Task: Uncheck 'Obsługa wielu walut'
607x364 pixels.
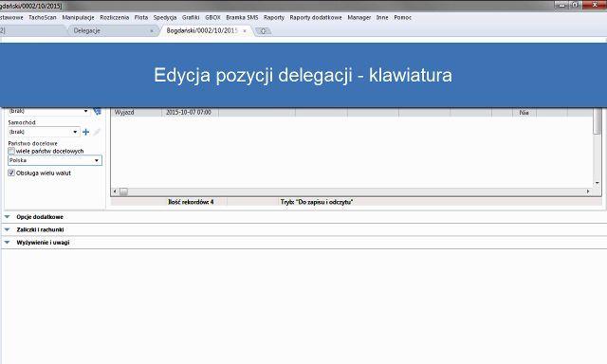Action: (x=11, y=173)
